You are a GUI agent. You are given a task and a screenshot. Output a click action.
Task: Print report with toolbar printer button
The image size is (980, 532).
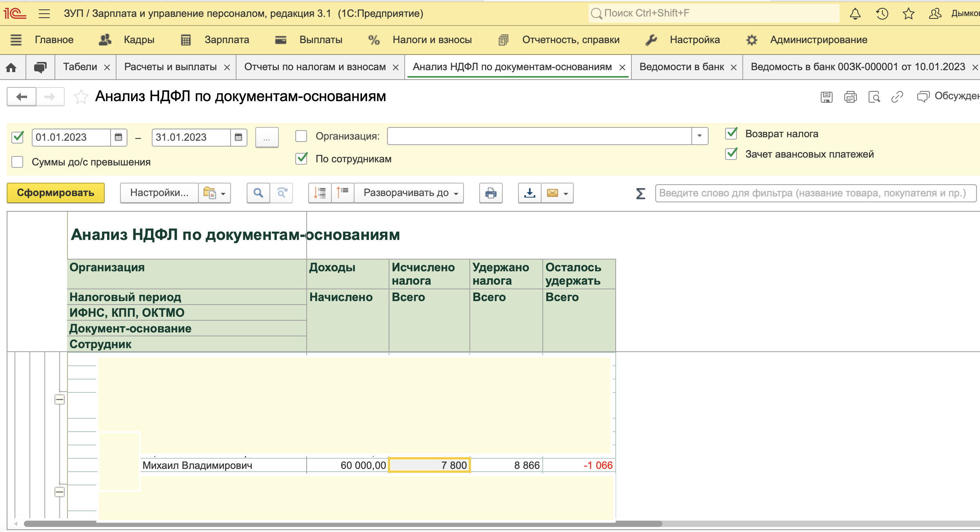tap(491, 193)
